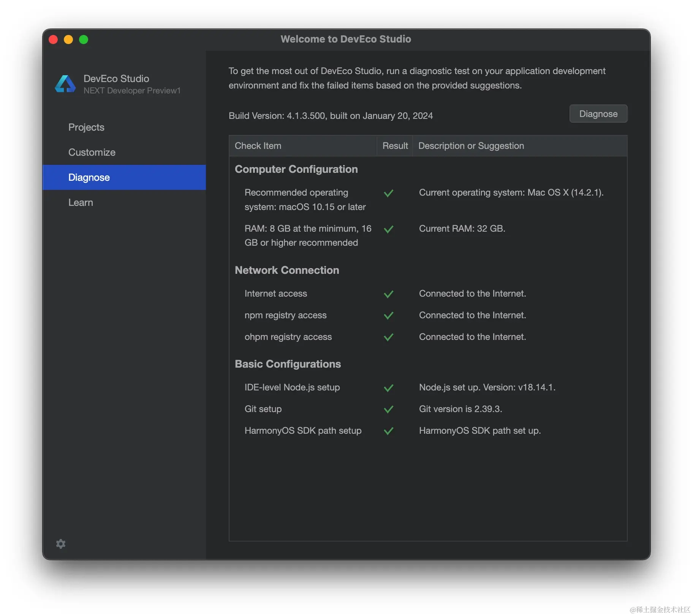This screenshot has height=616, width=693.
Task: Click the green check for operating system
Action: pyautogui.click(x=388, y=193)
